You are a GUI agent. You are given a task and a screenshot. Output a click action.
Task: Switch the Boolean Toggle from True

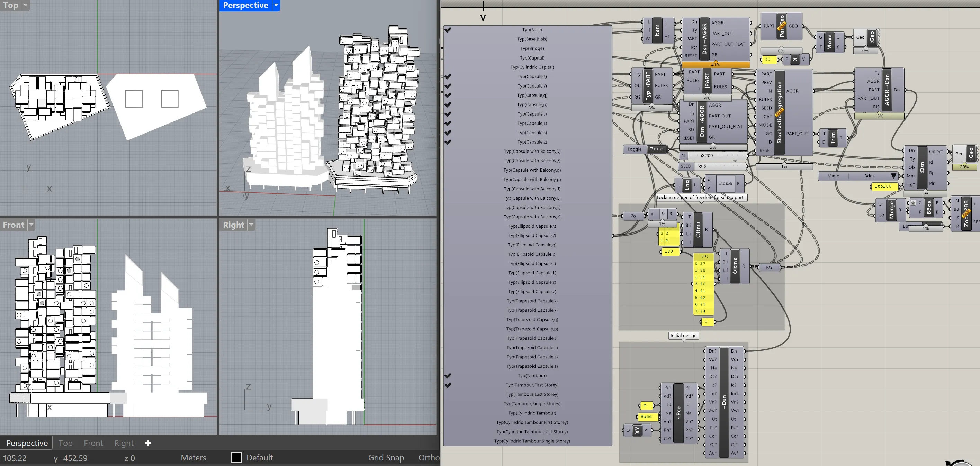point(657,149)
